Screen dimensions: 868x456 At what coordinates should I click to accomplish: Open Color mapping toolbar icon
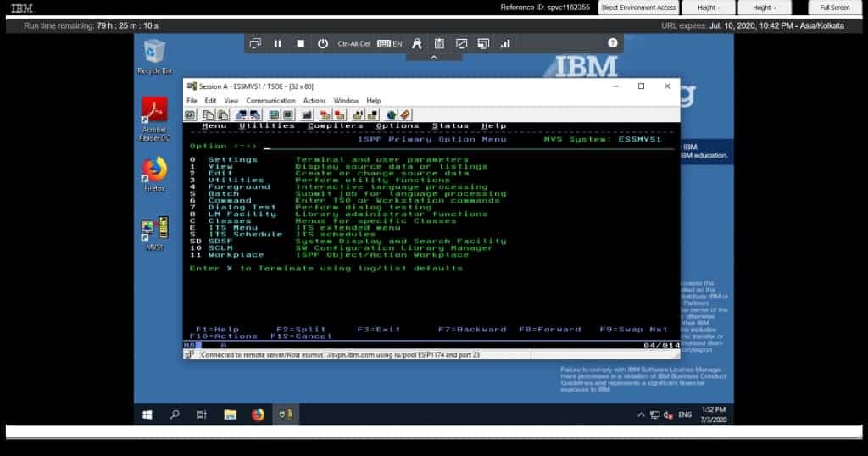[288, 114]
